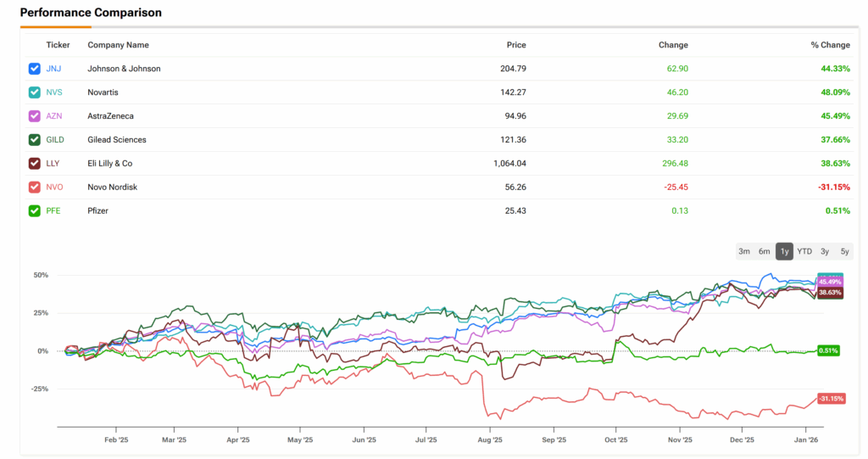The image size is (868, 459).
Task: Click the red -31.15% chart label
Action: click(x=831, y=399)
